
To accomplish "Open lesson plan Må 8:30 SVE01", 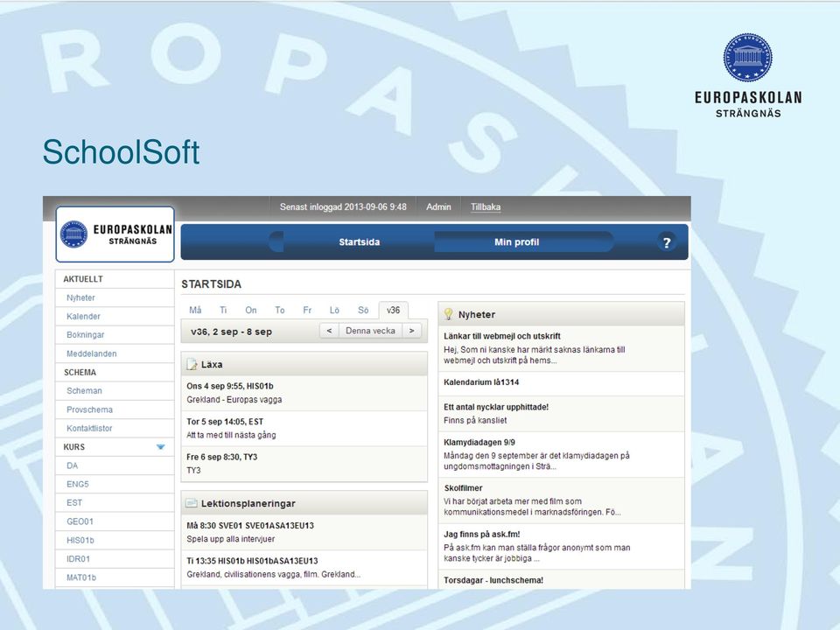I will point(250,526).
